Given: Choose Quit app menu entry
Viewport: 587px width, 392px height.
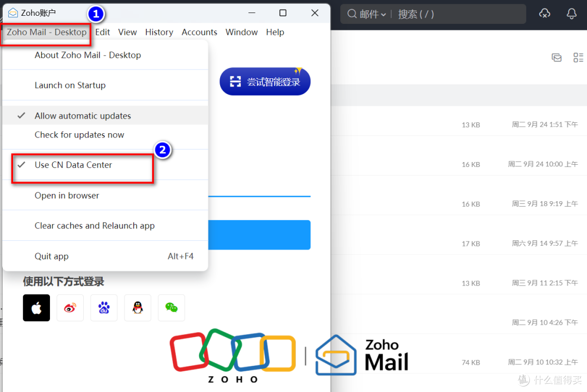Looking at the screenshot, I should coord(105,256).
